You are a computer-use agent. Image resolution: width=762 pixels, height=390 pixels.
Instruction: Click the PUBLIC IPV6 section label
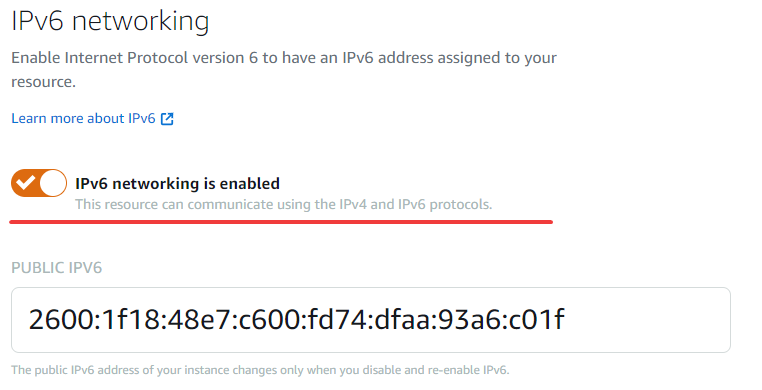tap(56, 268)
